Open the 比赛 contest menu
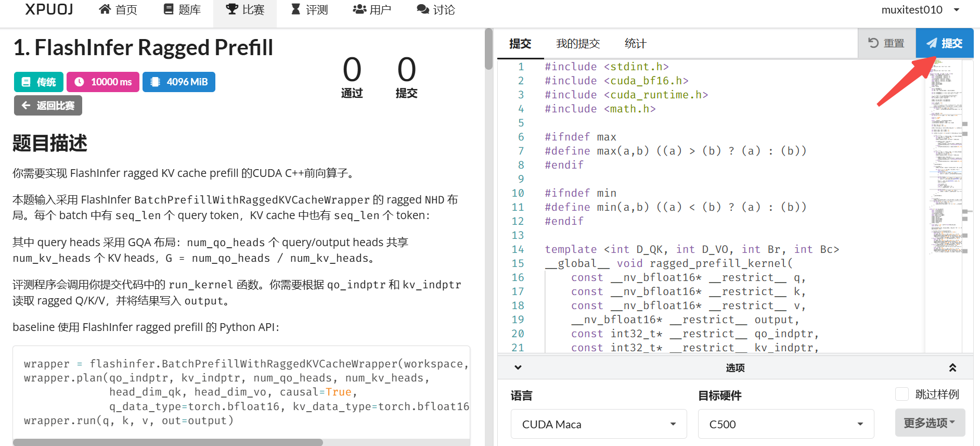The image size is (980, 446). tap(245, 10)
